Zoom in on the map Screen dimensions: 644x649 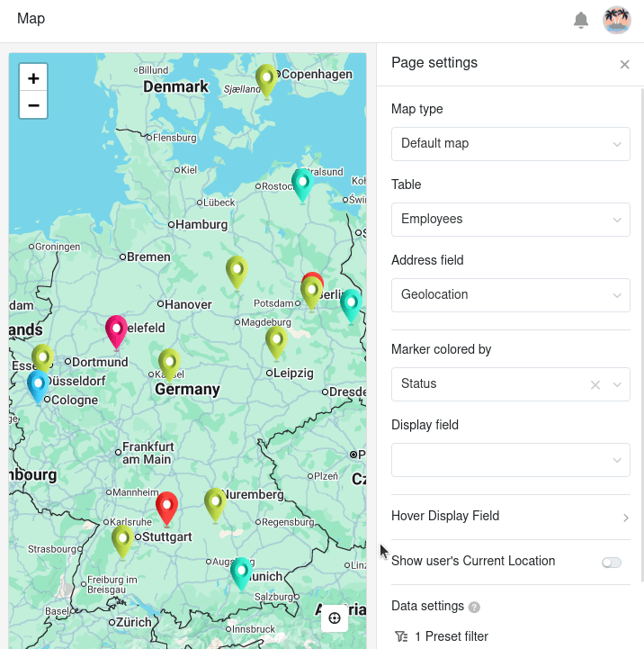(x=33, y=78)
